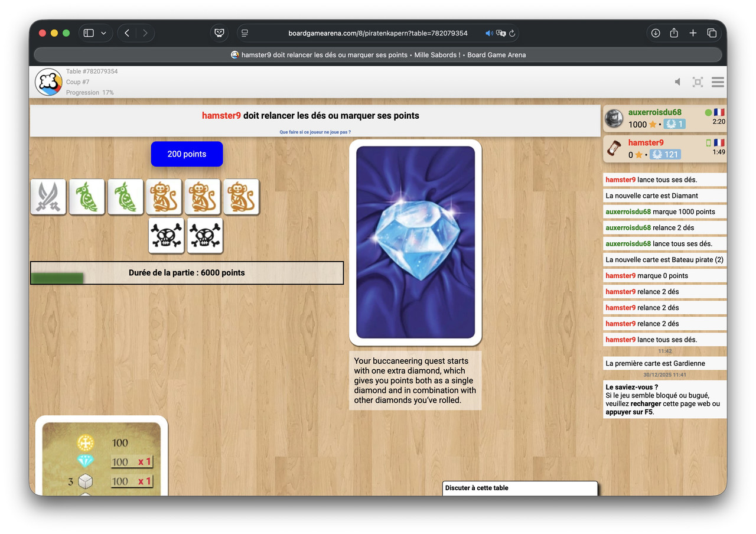Click log entry 'auxerroisdu68 marque 1000 points'
Viewport: 756px width, 534px height.
pyautogui.click(x=664, y=211)
